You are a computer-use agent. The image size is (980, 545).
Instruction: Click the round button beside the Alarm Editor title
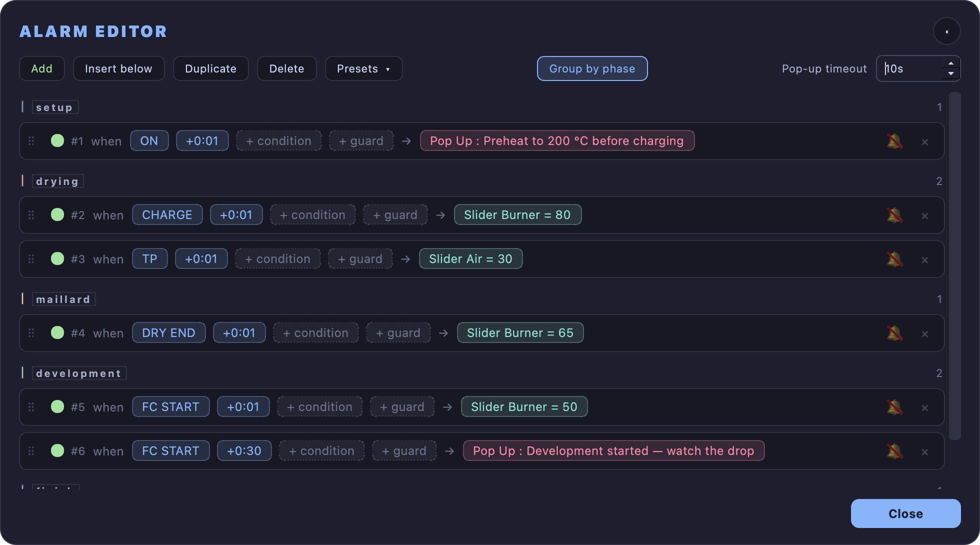click(x=947, y=31)
